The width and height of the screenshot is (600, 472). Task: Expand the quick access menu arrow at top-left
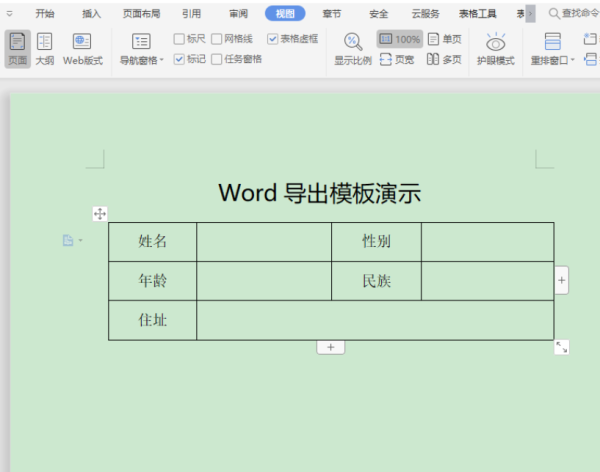click(x=10, y=14)
